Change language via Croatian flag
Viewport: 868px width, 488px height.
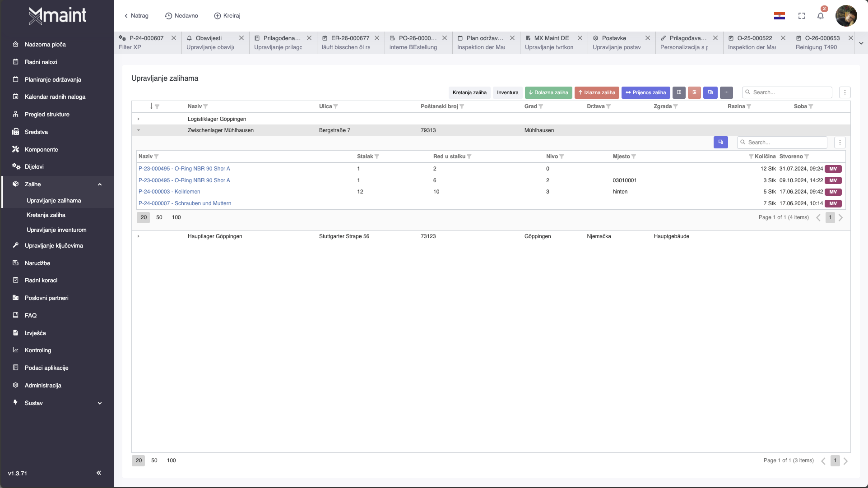pyautogui.click(x=779, y=16)
